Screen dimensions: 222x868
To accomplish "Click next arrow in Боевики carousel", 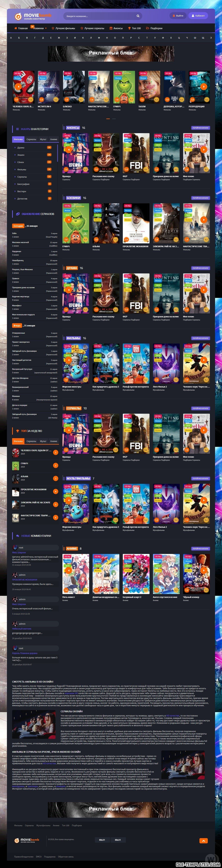I will pyautogui.click(x=203, y=219).
